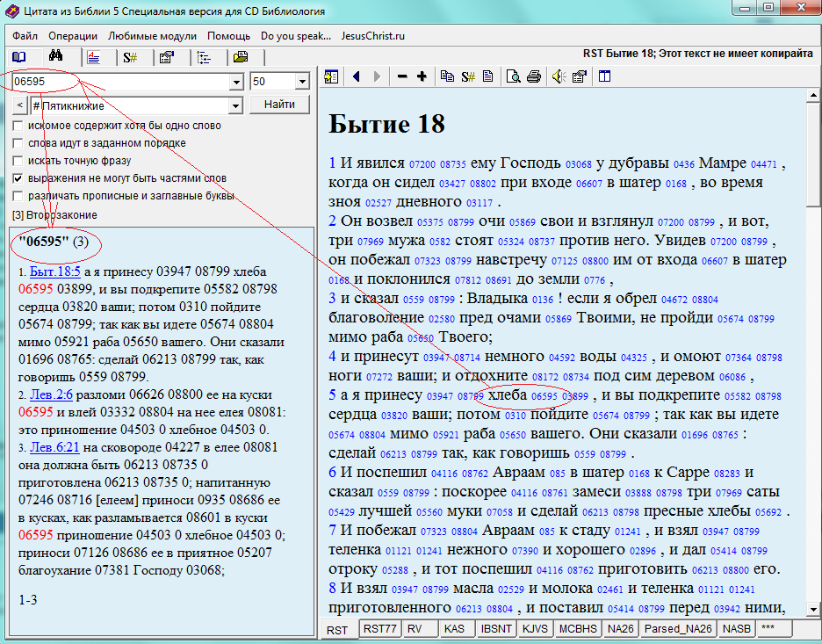Select the RST module tab

(x=337, y=629)
